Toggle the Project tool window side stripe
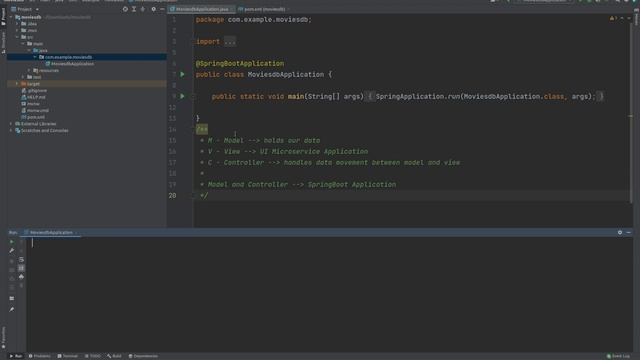The height and width of the screenshot is (360, 640). tap(3, 17)
